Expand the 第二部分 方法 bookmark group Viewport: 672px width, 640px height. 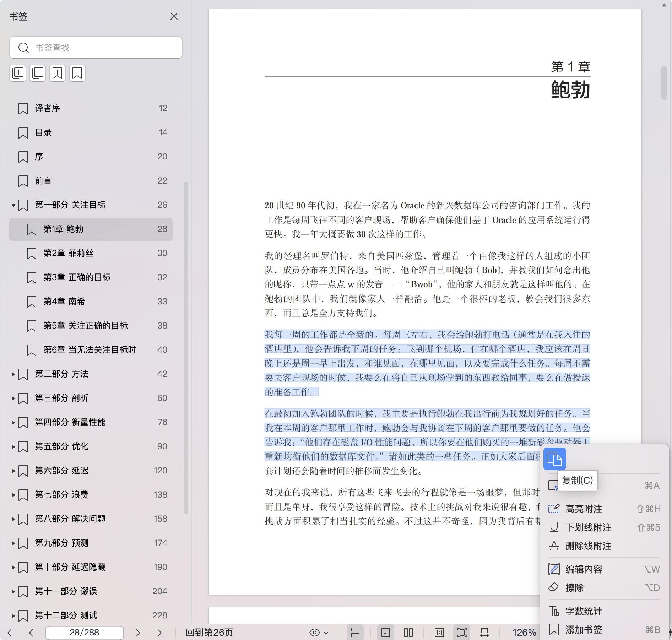[x=13, y=374]
